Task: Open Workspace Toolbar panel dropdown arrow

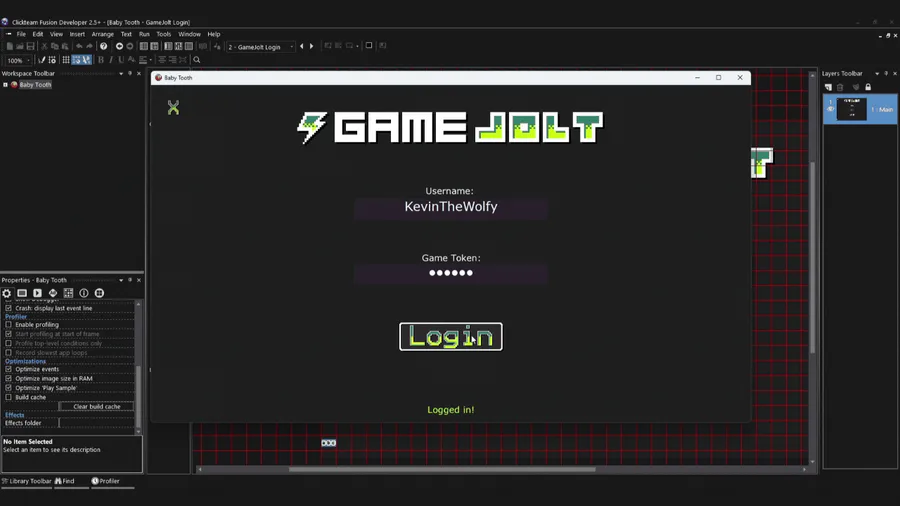Action: pyautogui.click(x=121, y=73)
